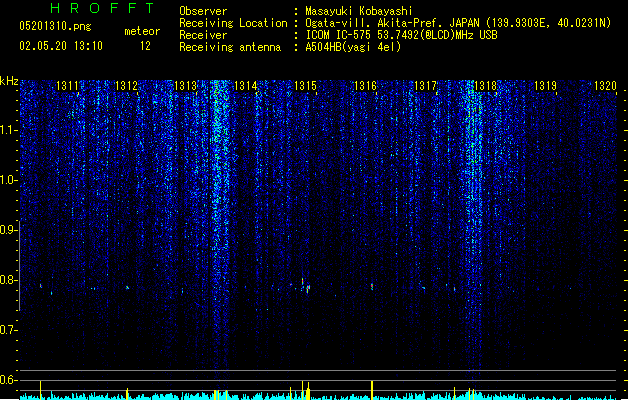The image size is (629, 400).
Task: Click the Receiver field label
Action: 203,35
